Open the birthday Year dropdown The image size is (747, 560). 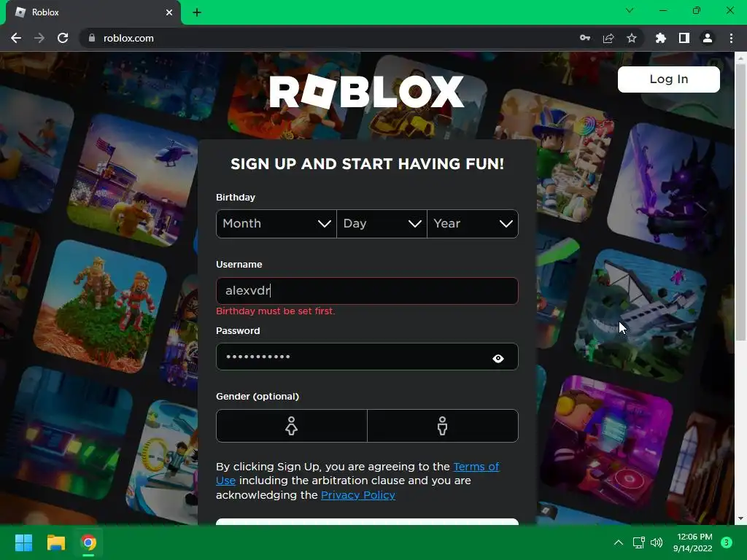(x=473, y=224)
